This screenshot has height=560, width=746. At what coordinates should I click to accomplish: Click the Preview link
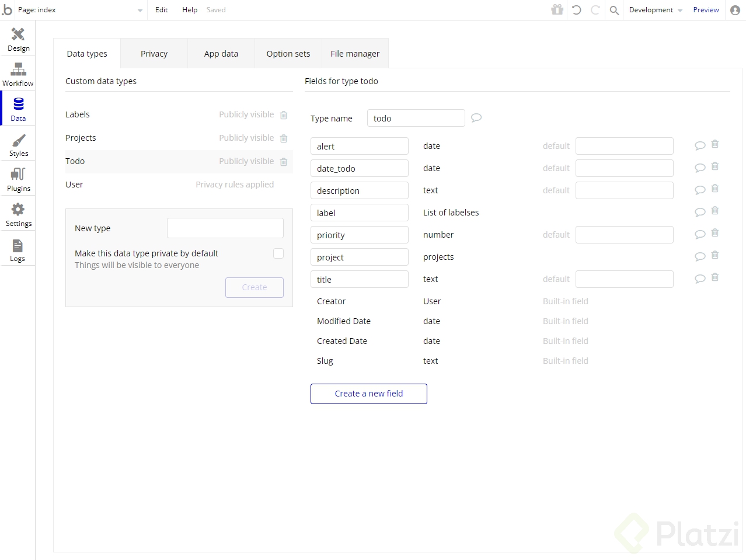coord(706,10)
